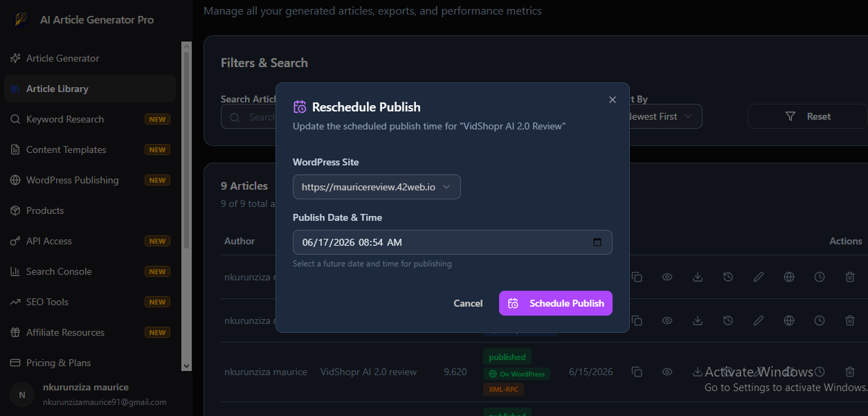Go to WordPress Publishing in sidebar
This screenshot has height=416, width=868.
click(73, 180)
